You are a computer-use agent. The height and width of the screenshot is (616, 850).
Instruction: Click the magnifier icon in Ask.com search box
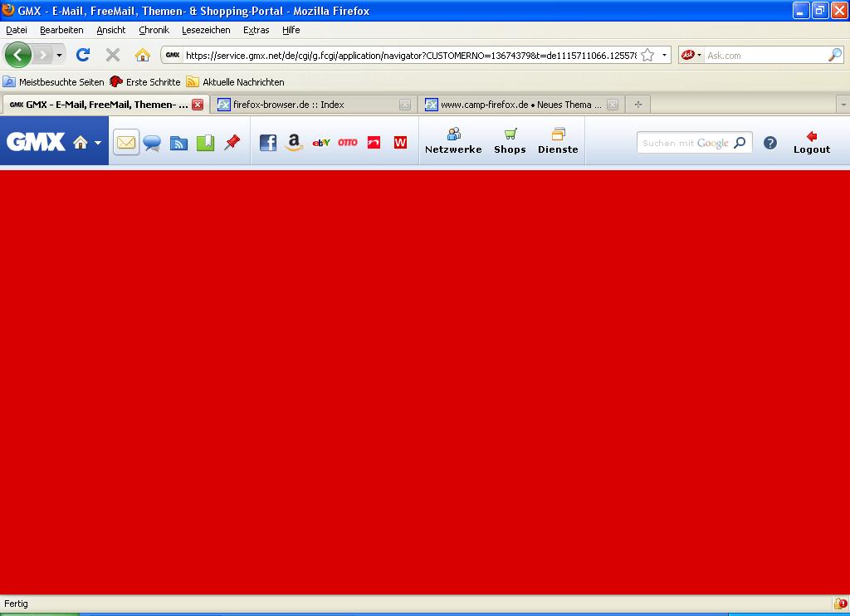835,55
